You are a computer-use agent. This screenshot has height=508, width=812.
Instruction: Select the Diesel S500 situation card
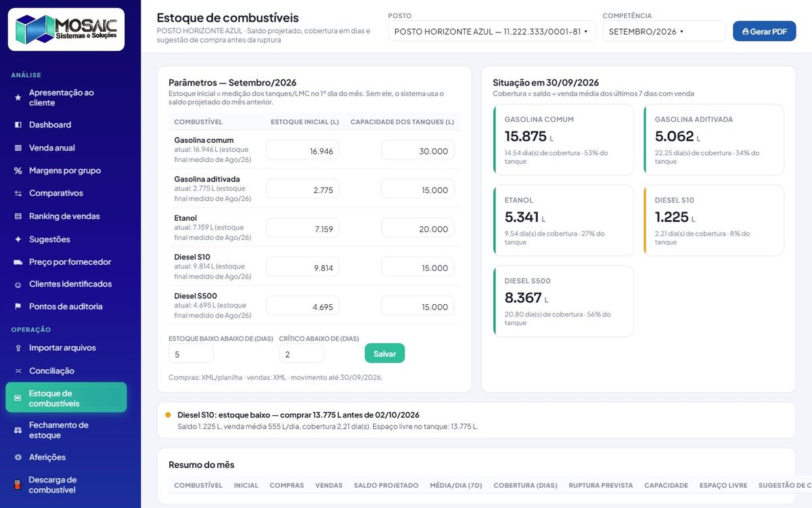click(x=563, y=301)
